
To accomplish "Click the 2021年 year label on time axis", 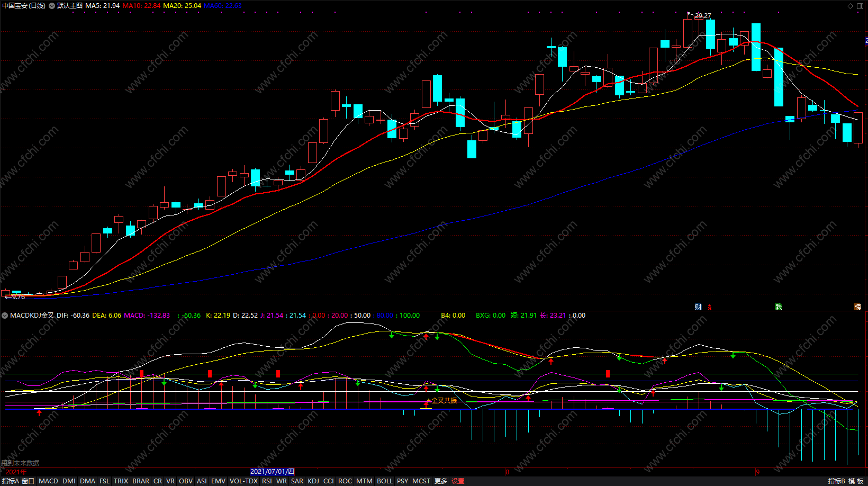I will pos(16,472).
